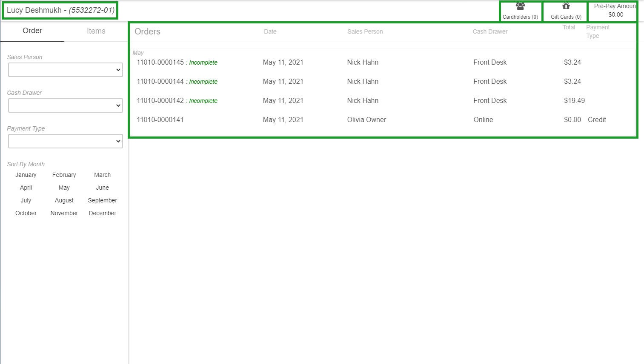
Task: Click the Date column header
Action: [270, 31]
